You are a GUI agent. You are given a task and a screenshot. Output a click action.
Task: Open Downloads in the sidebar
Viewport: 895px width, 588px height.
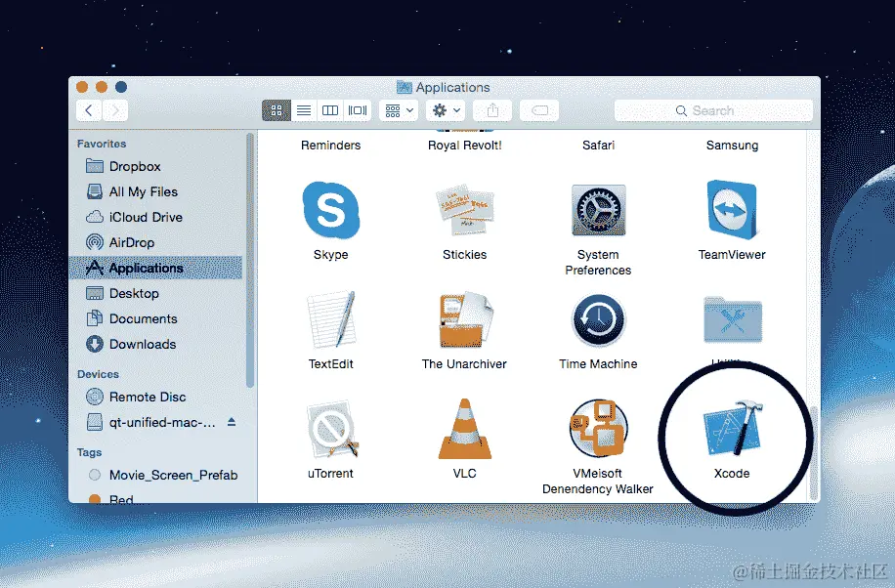coord(155,344)
